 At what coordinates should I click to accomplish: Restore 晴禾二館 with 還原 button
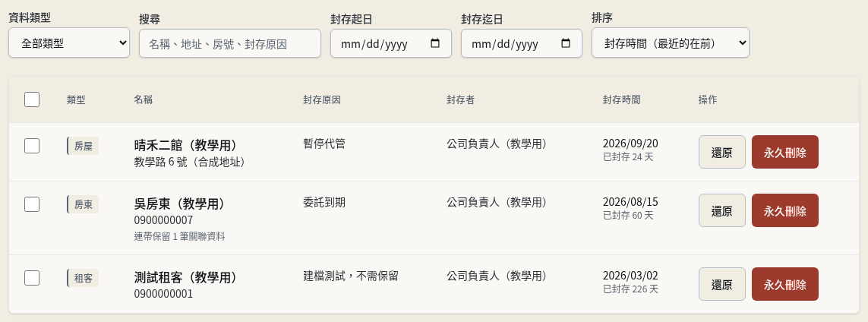[x=722, y=152]
